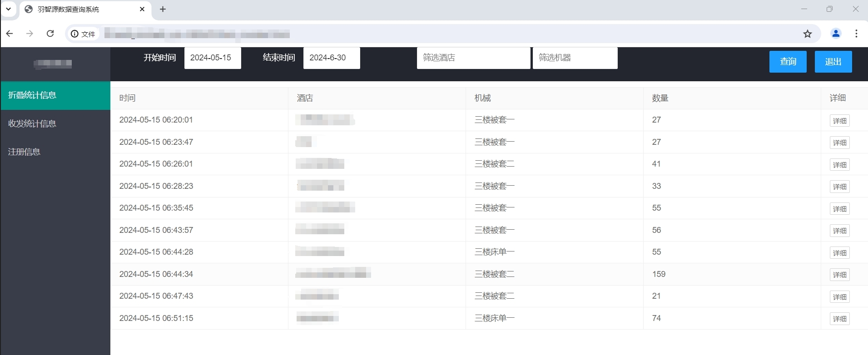Viewport: 868px width, 355px height.
Task: Focus the 结束时间 date field
Action: click(x=331, y=58)
